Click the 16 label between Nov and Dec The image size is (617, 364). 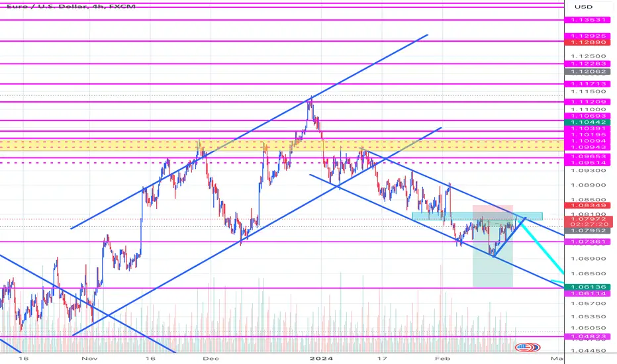pyautogui.click(x=150, y=359)
